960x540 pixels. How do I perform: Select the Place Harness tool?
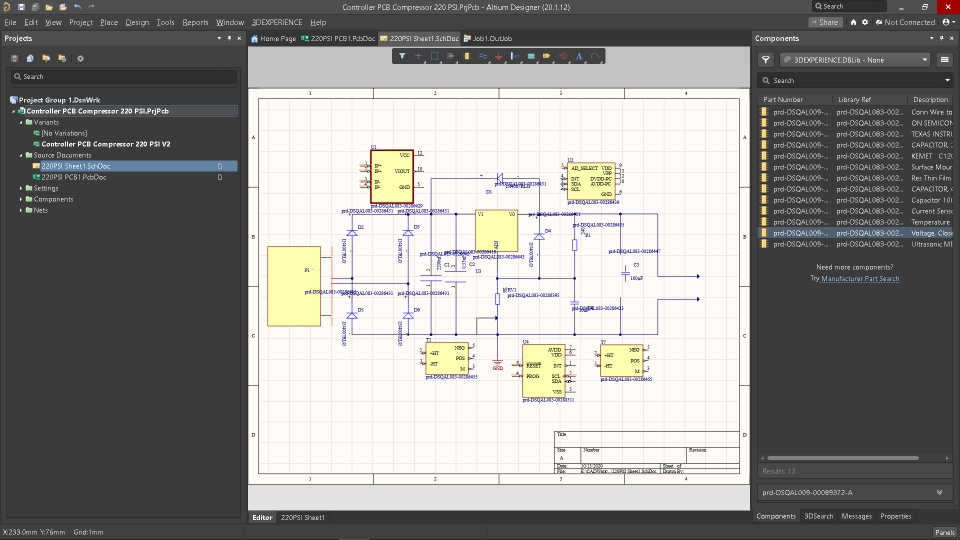pos(515,56)
